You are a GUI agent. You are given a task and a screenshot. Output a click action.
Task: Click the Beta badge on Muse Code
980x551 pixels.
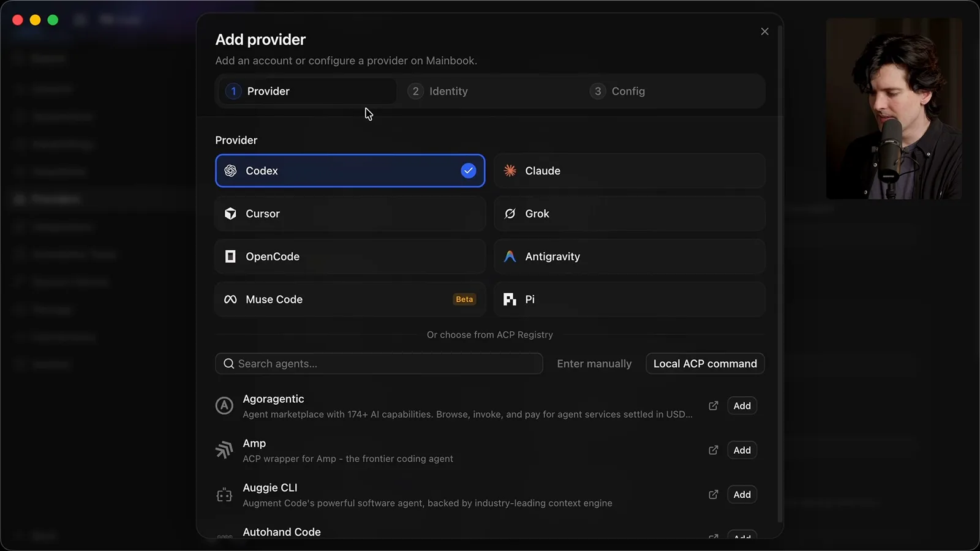tap(464, 299)
